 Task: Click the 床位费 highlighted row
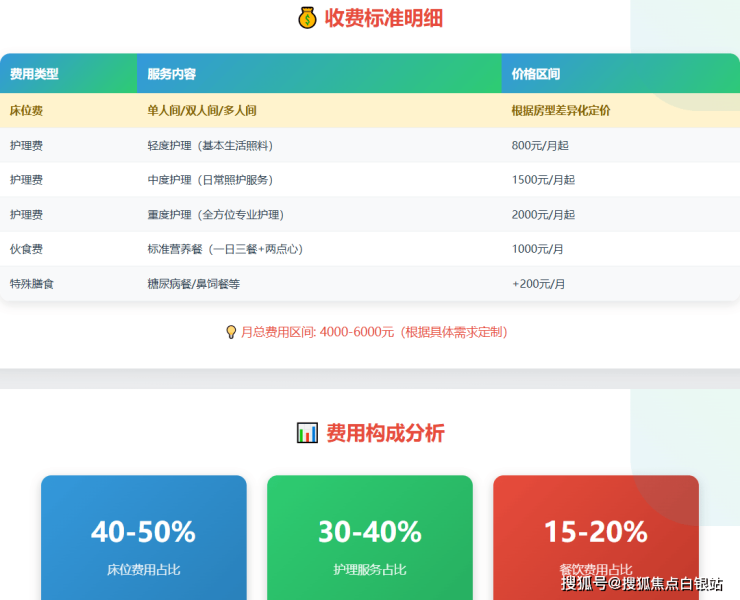[369, 110]
